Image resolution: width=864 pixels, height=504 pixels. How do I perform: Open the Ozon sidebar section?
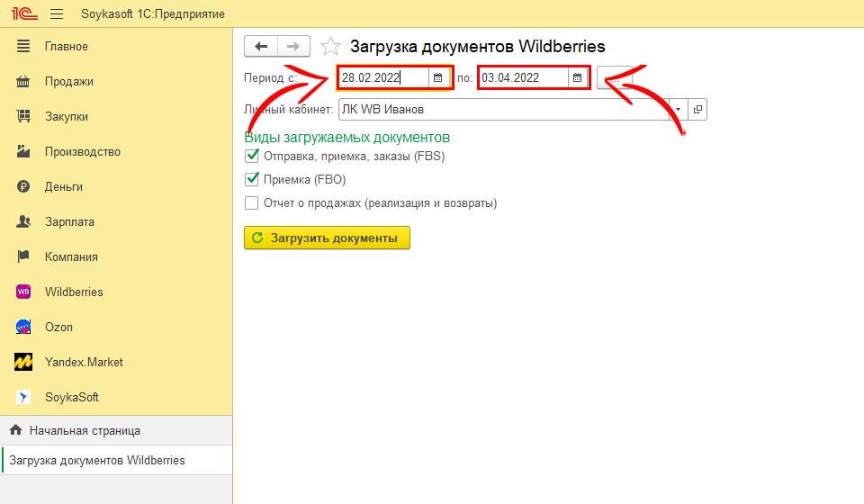coord(58,327)
